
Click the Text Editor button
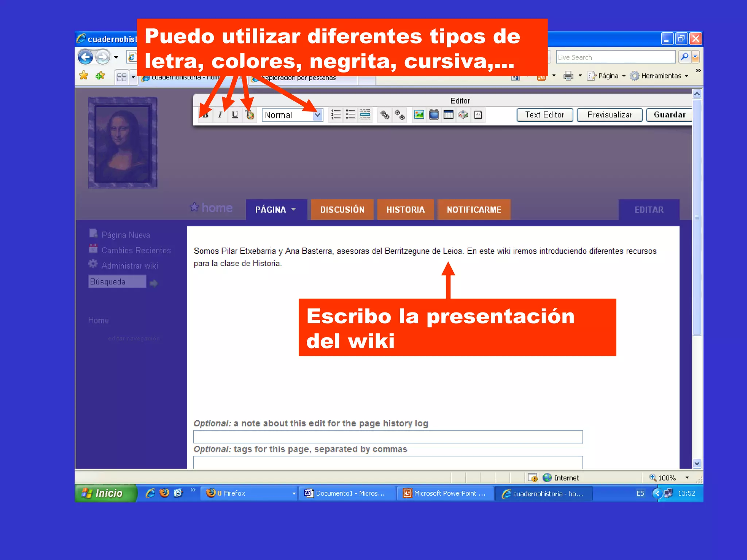545,115
